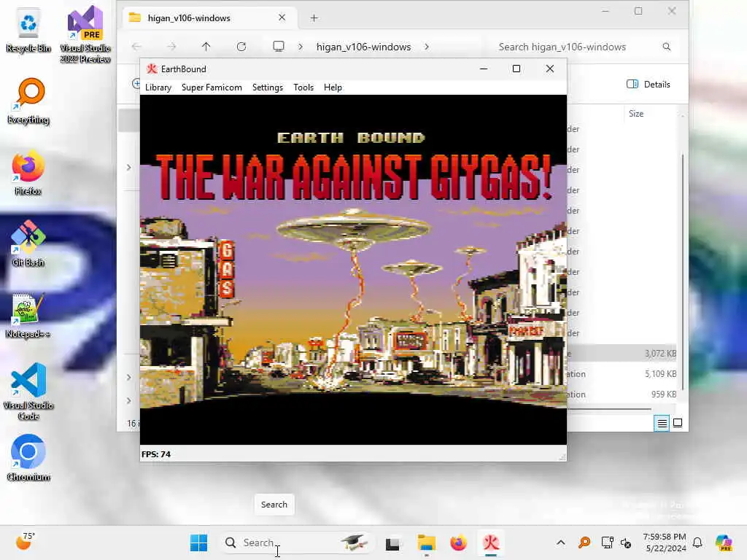Click the taskbar Search box
This screenshot has height=560, width=747.
pos(297,542)
